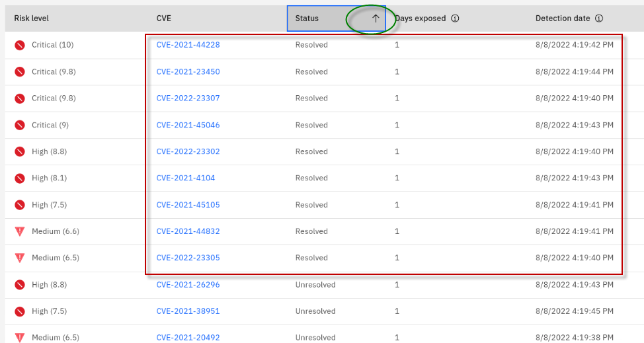Open CVE-2021-38951 link
Image resolution: width=644 pixels, height=343 pixels.
pyautogui.click(x=188, y=311)
